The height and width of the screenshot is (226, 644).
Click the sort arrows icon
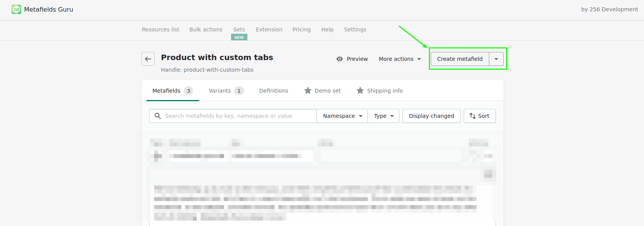pyautogui.click(x=472, y=116)
